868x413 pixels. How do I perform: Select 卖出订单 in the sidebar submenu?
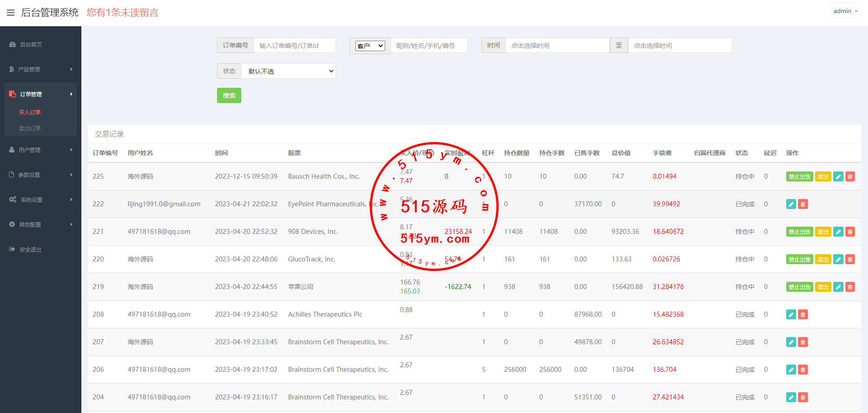point(30,128)
